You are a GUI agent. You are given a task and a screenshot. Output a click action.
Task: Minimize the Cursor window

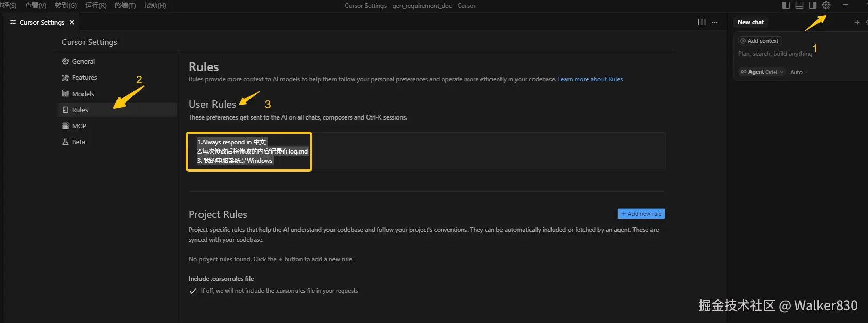846,5
